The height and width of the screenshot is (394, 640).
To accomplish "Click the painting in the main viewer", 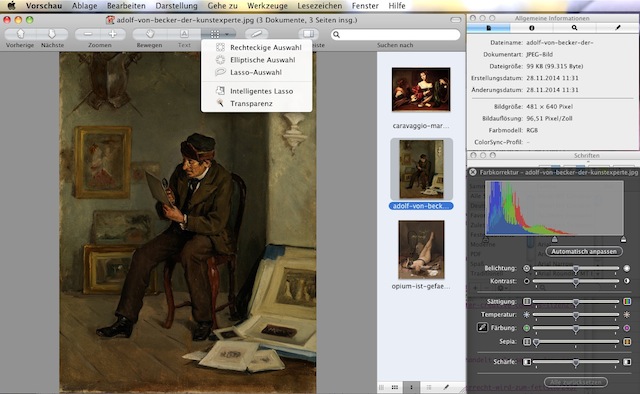I will pyautogui.click(x=188, y=223).
